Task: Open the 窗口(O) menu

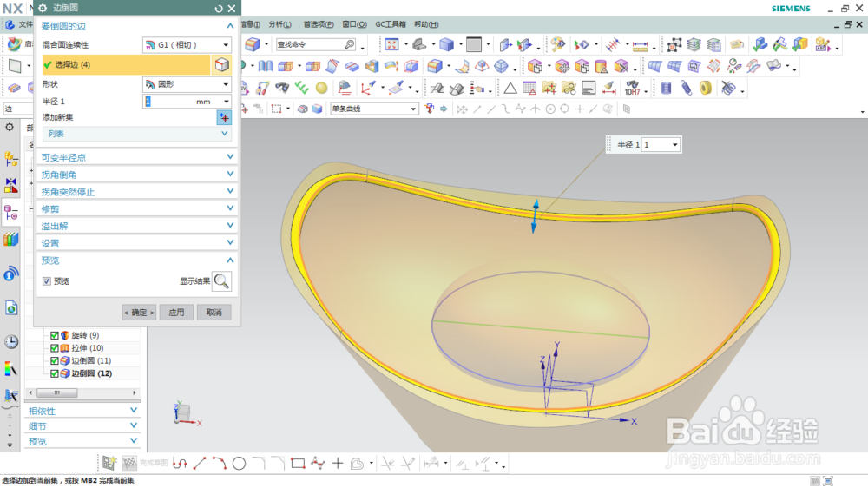Action: pos(354,24)
